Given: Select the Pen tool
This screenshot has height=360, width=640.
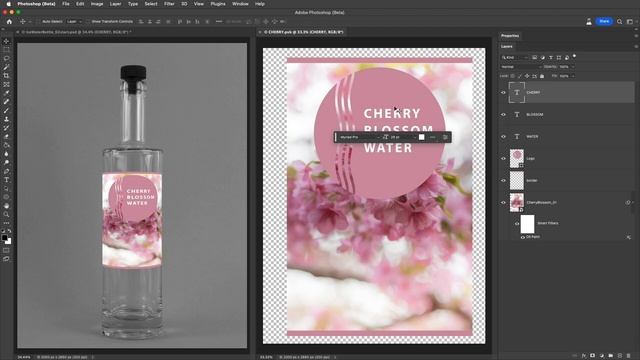Looking at the screenshot, I should point(6,171).
